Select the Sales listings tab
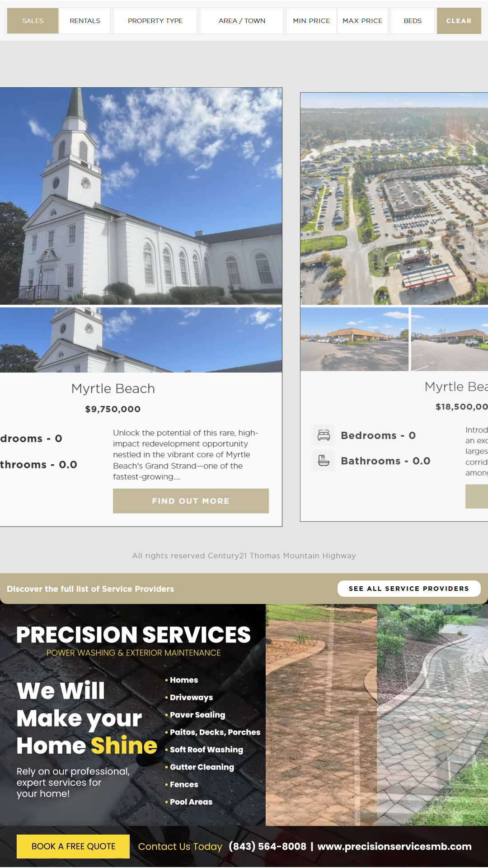 33,21
